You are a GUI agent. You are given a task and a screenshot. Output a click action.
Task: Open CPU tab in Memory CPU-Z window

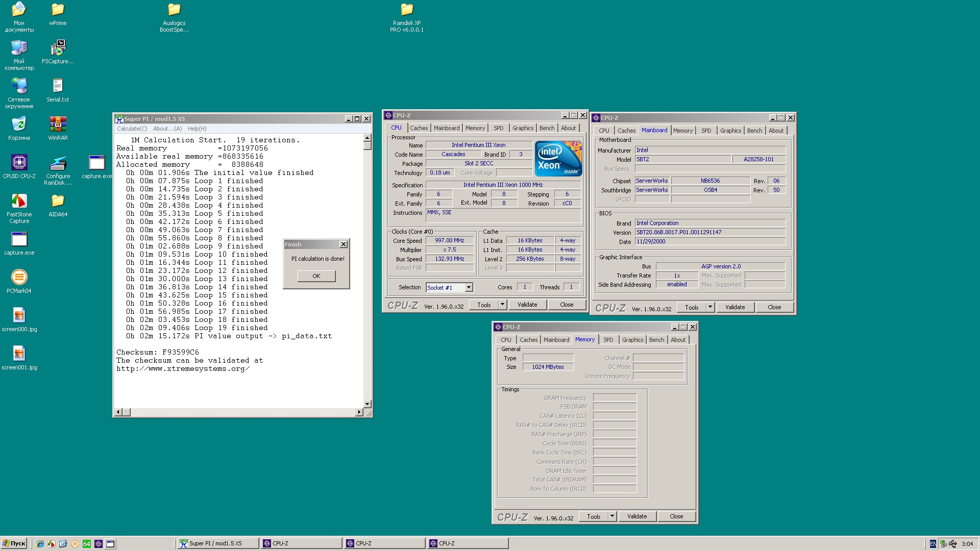point(506,340)
